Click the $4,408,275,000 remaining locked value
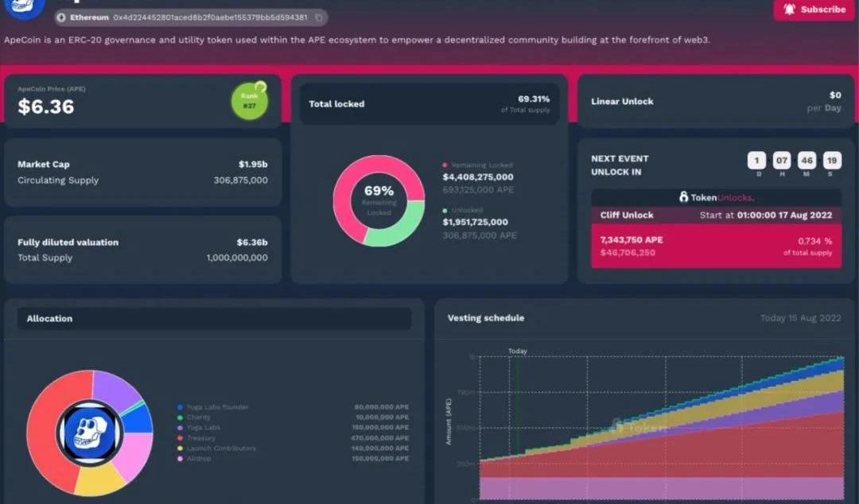 pyautogui.click(x=478, y=177)
